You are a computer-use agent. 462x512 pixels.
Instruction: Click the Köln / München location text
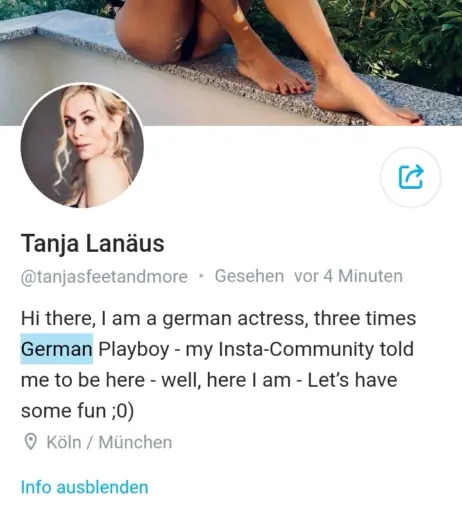(109, 442)
